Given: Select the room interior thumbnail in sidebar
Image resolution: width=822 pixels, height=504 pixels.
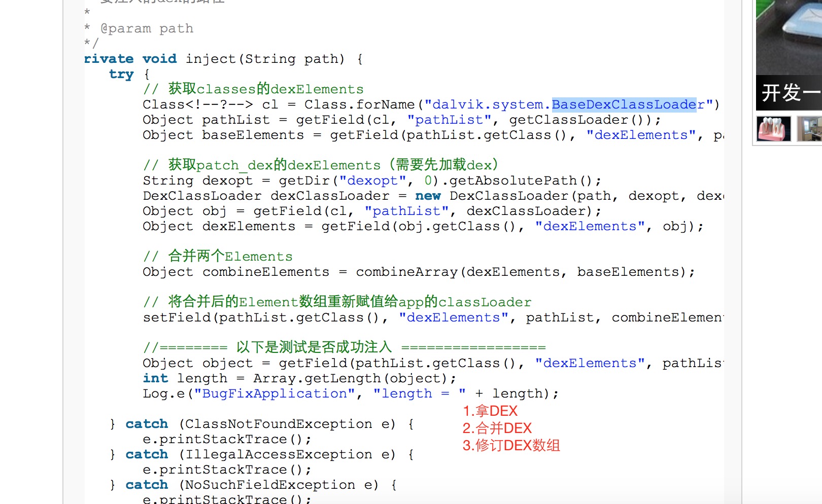Looking at the screenshot, I should [x=809, y=128].
